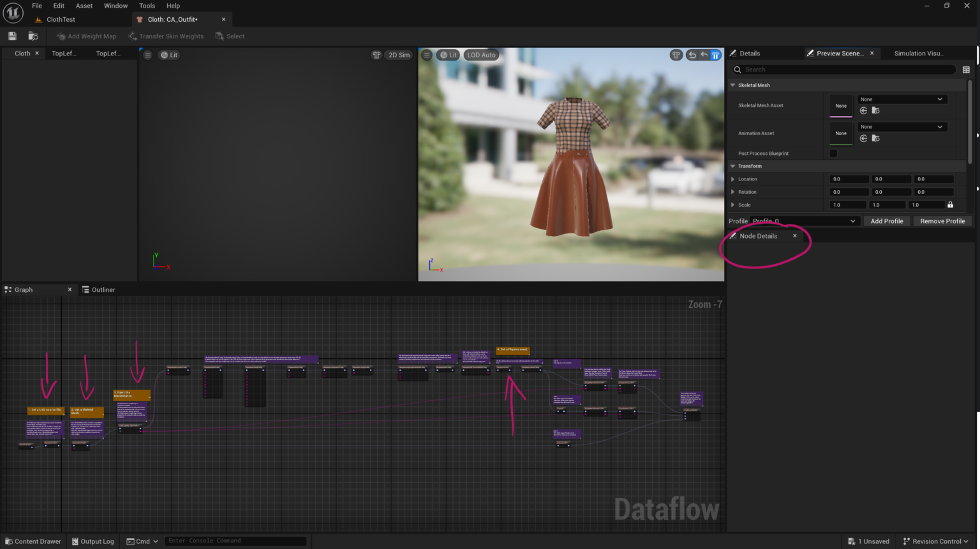Screen dimensions: 980x549
Task: Click inside the console command field
Action: coord(235,541)
